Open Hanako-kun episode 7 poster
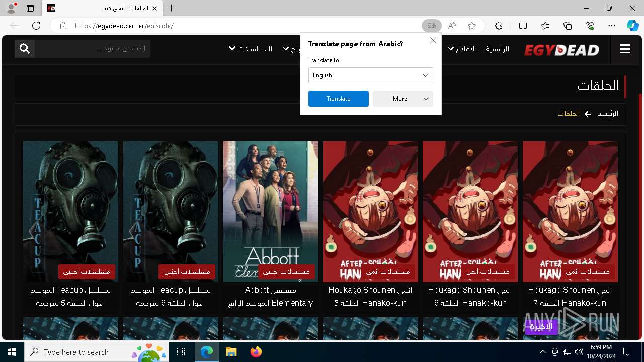 [570, 211]
